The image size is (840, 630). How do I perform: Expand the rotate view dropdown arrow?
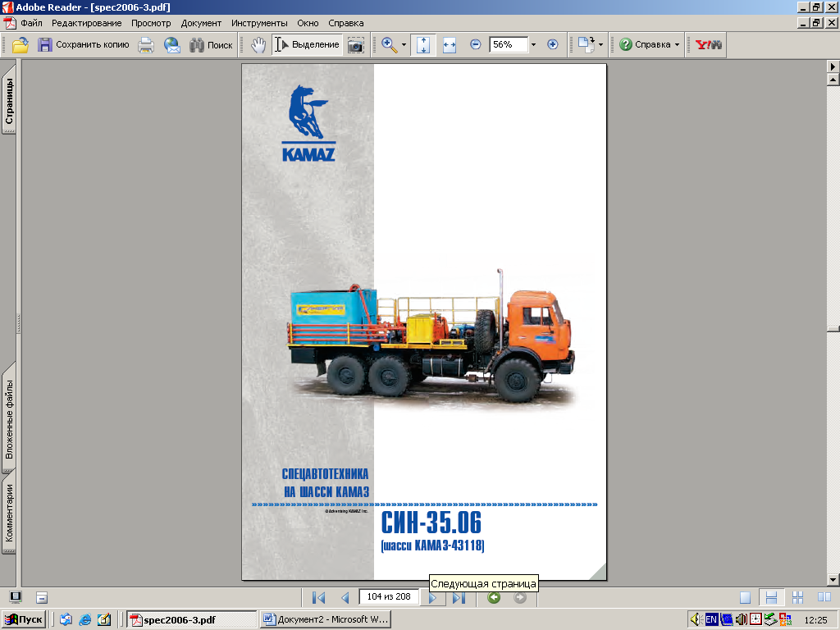(x=600, y=45)
